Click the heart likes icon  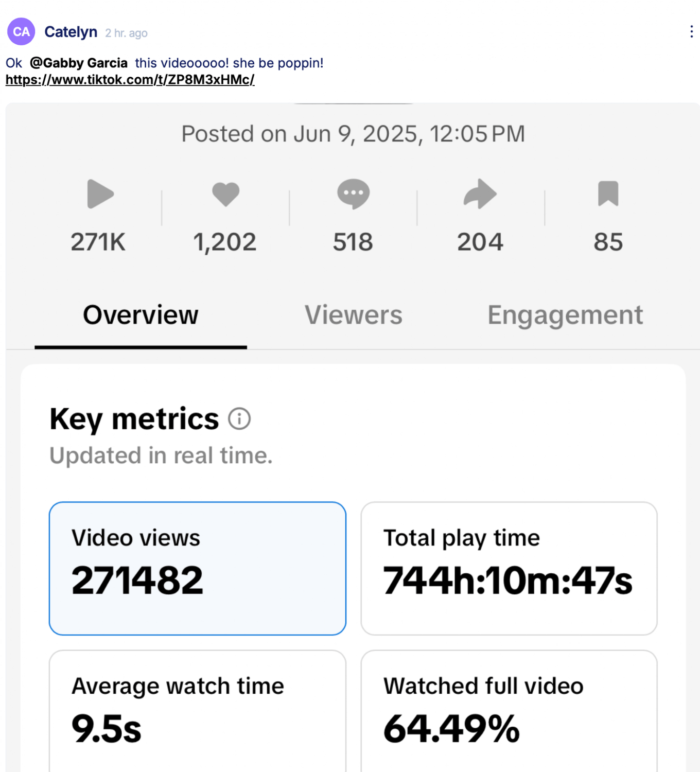(x=226, y=194)
